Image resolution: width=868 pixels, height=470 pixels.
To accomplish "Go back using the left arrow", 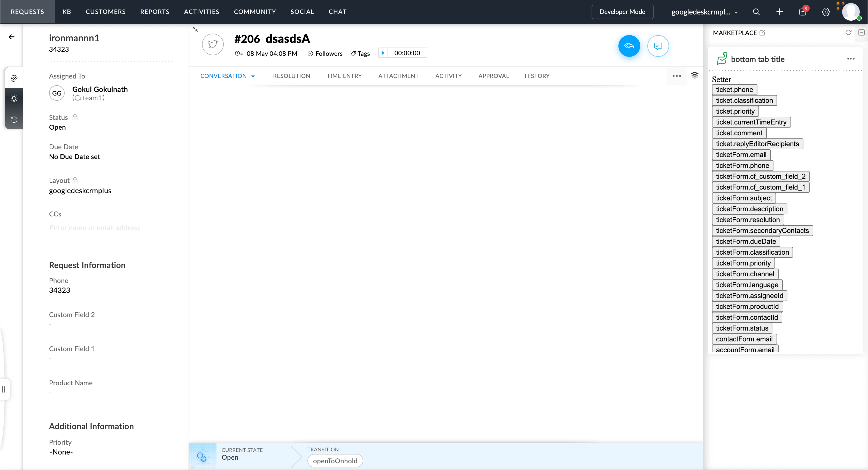I will point(12,37).
